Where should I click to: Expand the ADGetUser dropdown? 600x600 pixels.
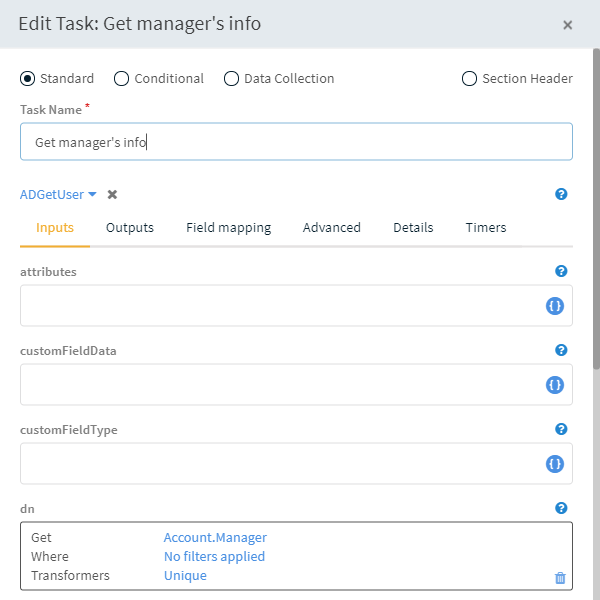[x=58, y=195]
